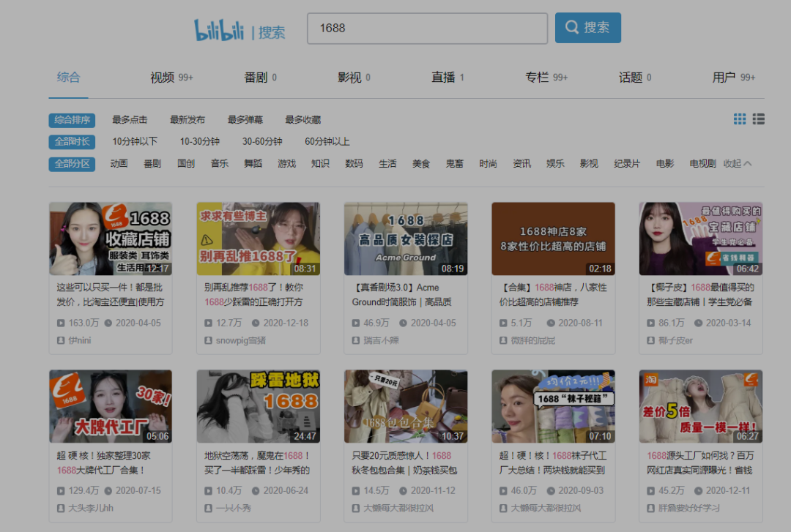Sort results by 最多点击
Viewport: 791px width, 532px height.
coord(130,120)
